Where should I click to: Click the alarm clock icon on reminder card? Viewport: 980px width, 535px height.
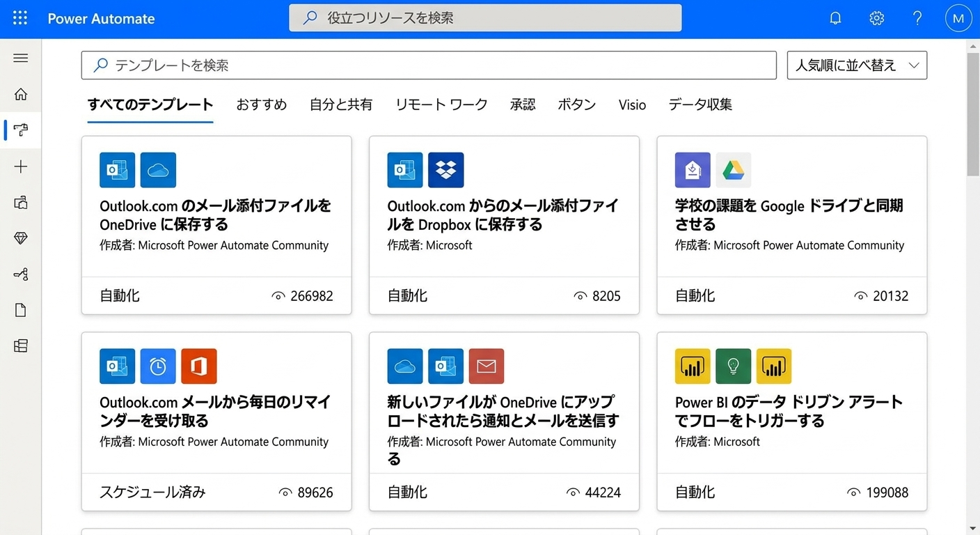(x=158, y=366)
